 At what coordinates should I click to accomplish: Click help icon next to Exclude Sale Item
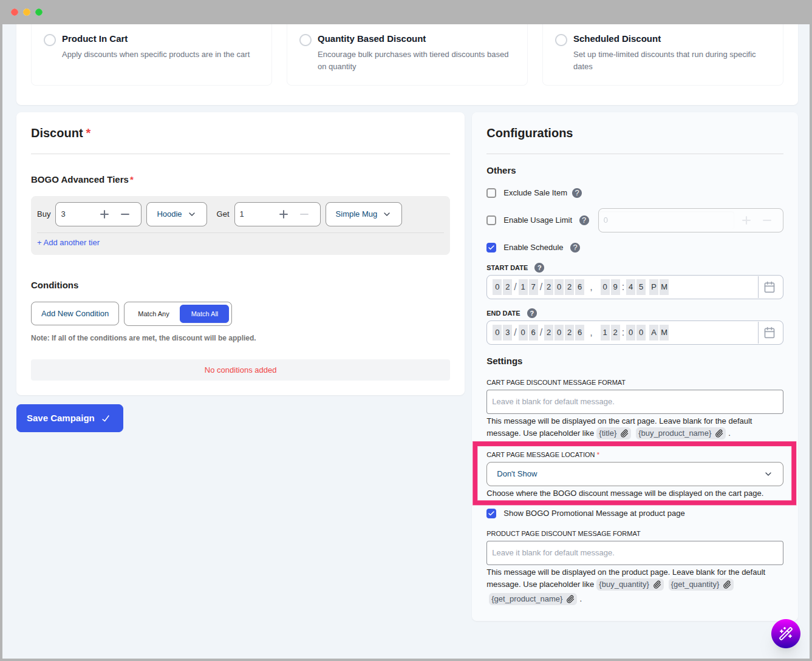tap(577, 193)
